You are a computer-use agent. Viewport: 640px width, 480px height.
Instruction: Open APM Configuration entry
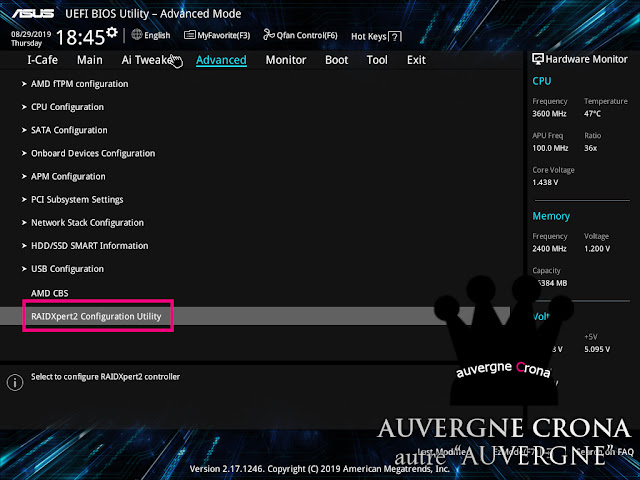68,176
